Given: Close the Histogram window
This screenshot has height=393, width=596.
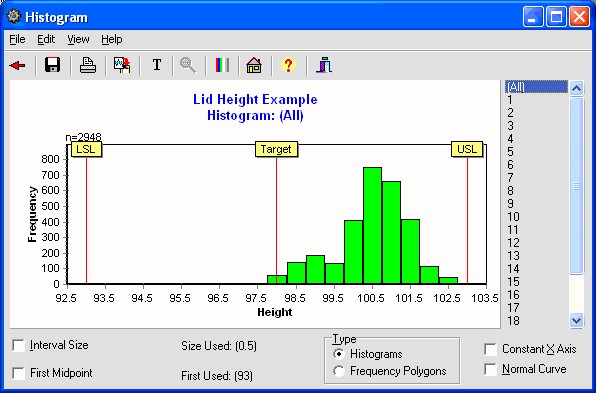Looking at the screenshot, I should 579,17.
